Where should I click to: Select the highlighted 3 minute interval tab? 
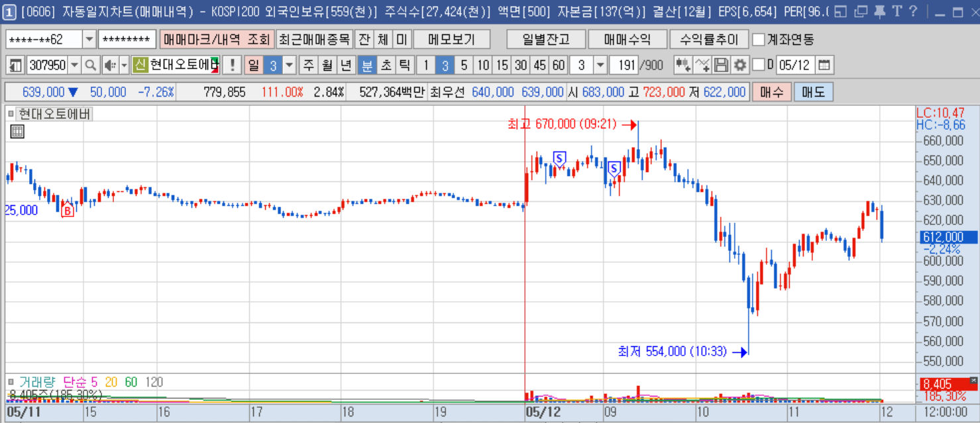tap(445, 65)
